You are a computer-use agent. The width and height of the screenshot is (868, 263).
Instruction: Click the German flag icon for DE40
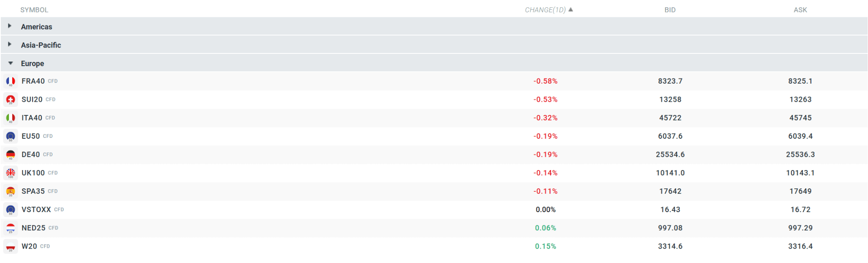[x=11, y=154]
